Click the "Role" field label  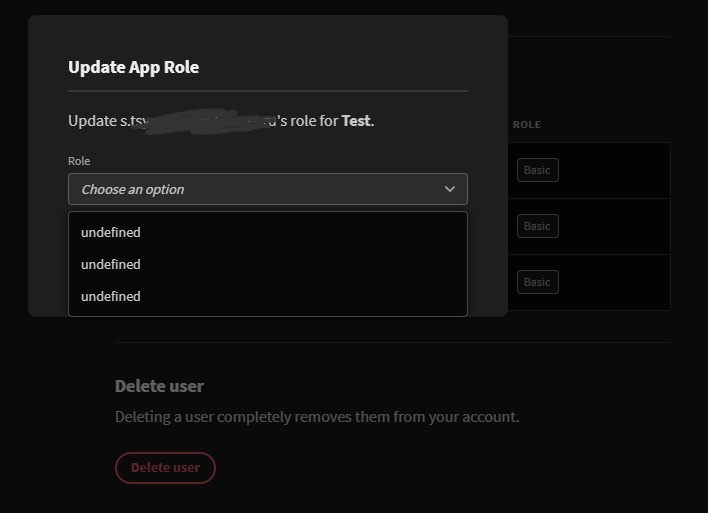pos(79,161)
